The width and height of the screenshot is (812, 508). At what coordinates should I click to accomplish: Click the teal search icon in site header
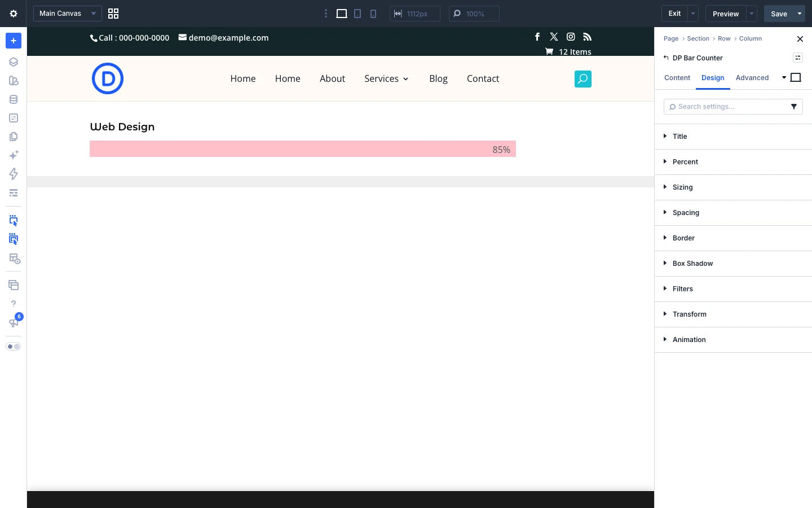583,79
